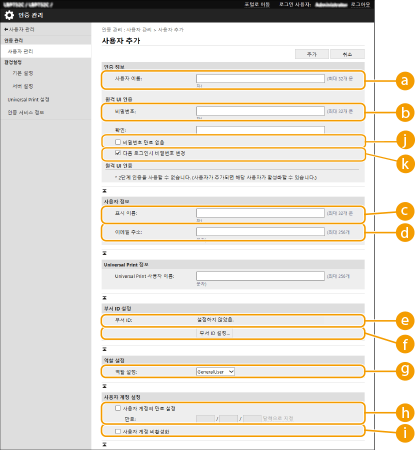Click top-of-page icon below 역할 설정 section

click(x=104, y=386)
